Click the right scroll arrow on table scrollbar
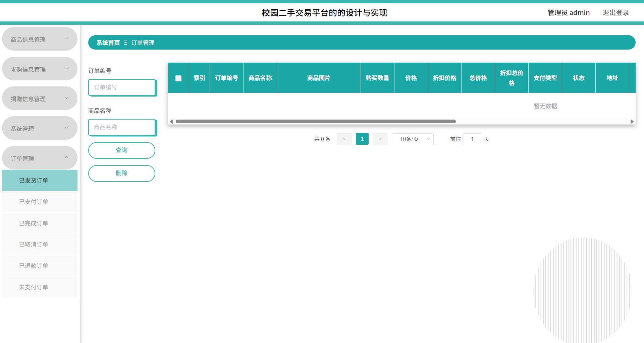Image resolution: width=644 pixels, height=343 pixels. pos(632,121)
